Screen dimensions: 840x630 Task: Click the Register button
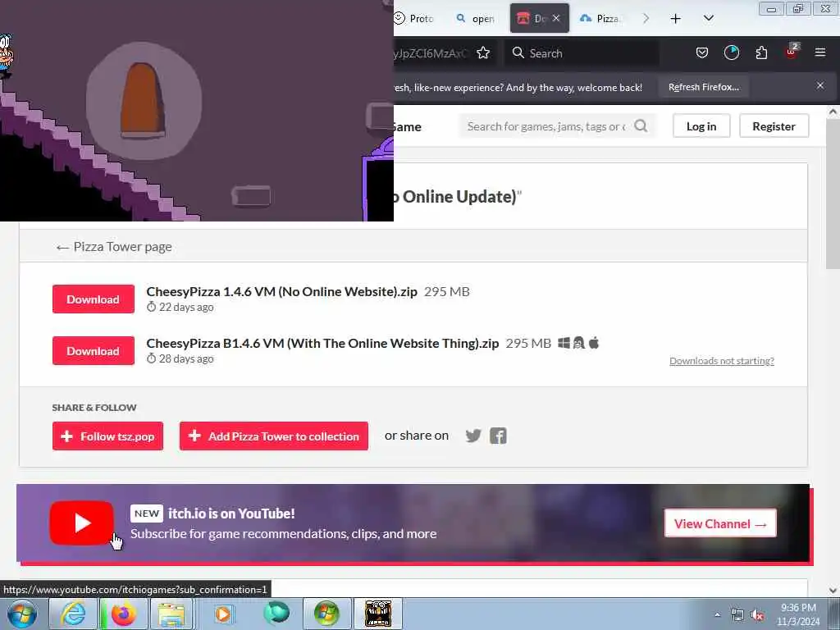[x=774, y=126]
